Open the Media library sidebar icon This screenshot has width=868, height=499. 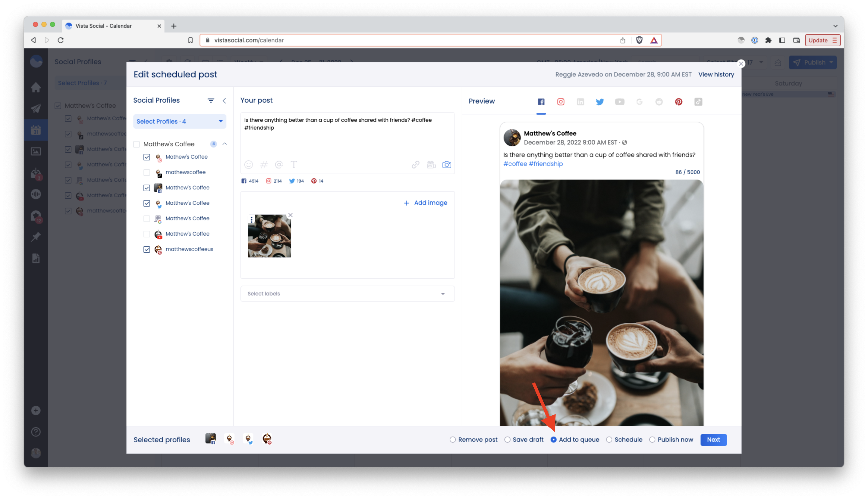tap(36, 152)
